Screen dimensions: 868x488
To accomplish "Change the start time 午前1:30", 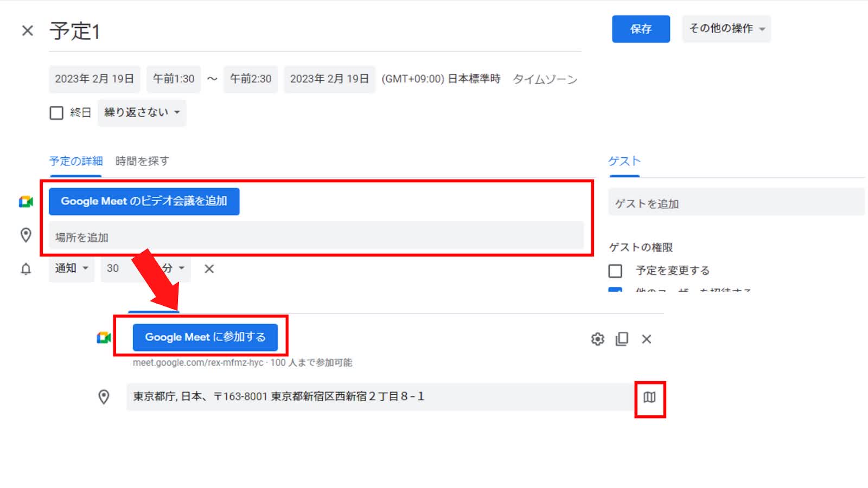I will pos(174,79).
